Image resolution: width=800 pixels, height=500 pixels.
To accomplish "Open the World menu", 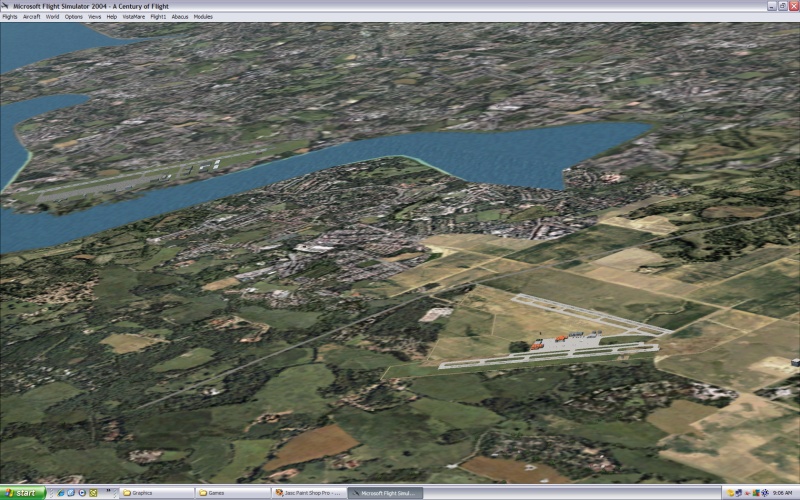I will tap(53, 17).
